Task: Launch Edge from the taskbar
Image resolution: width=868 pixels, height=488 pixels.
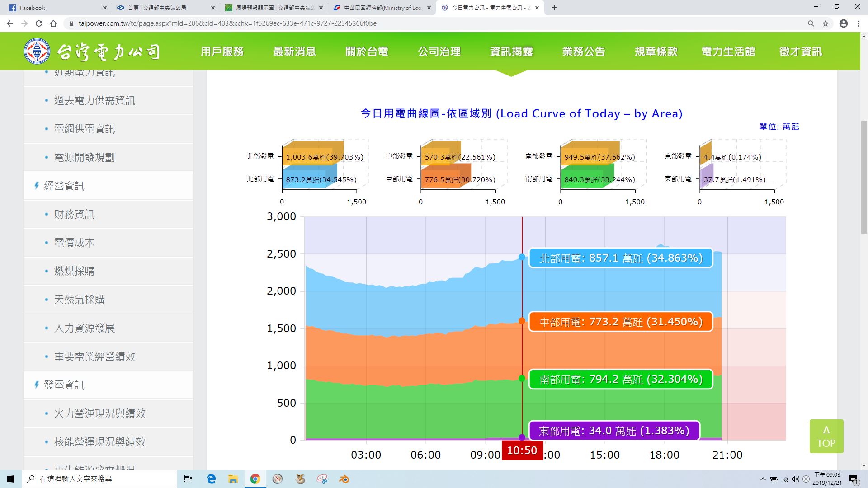Action: 211,479
